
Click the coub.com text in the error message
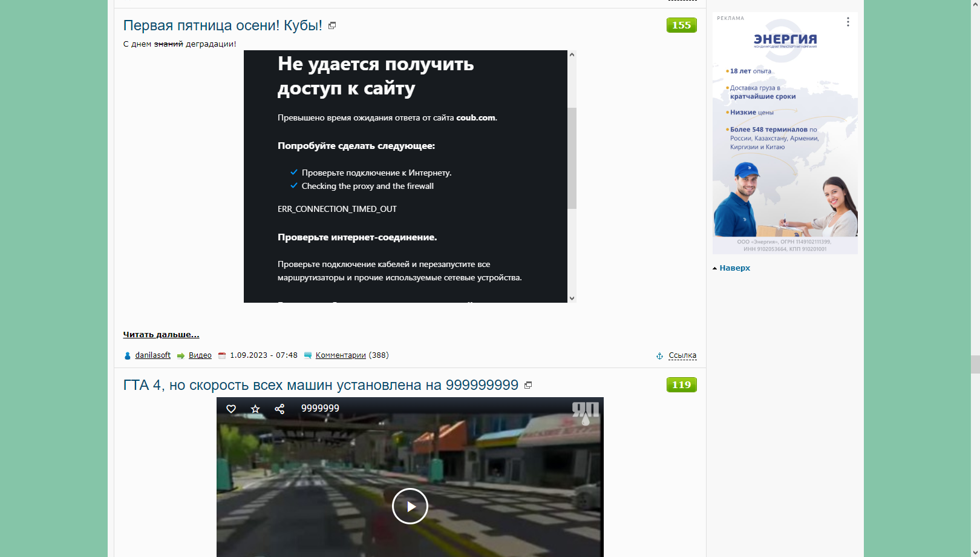pyautogui.click(x=475, y=117)
